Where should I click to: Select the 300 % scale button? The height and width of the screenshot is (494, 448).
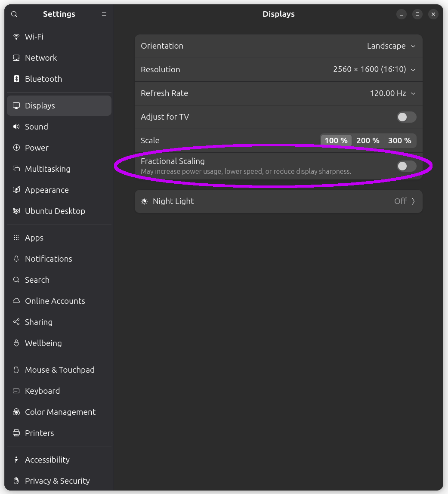tap(399, 141)
